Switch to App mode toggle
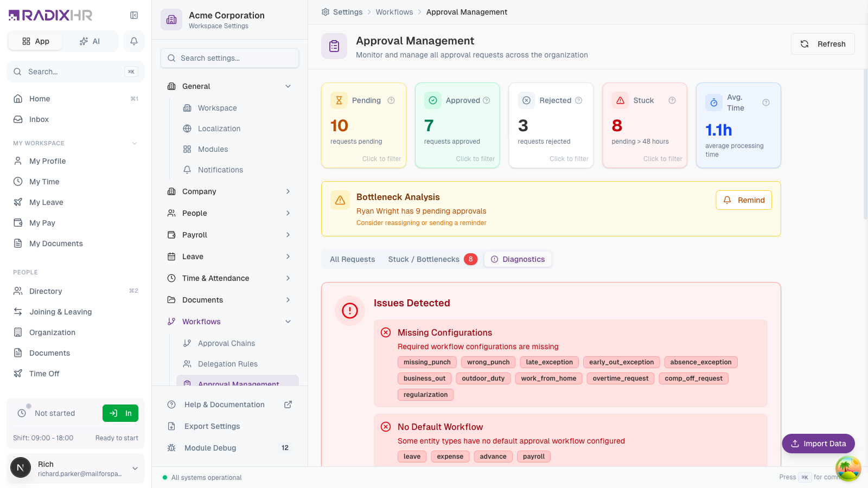Screen dimensions: 868x488 (36, 41)
